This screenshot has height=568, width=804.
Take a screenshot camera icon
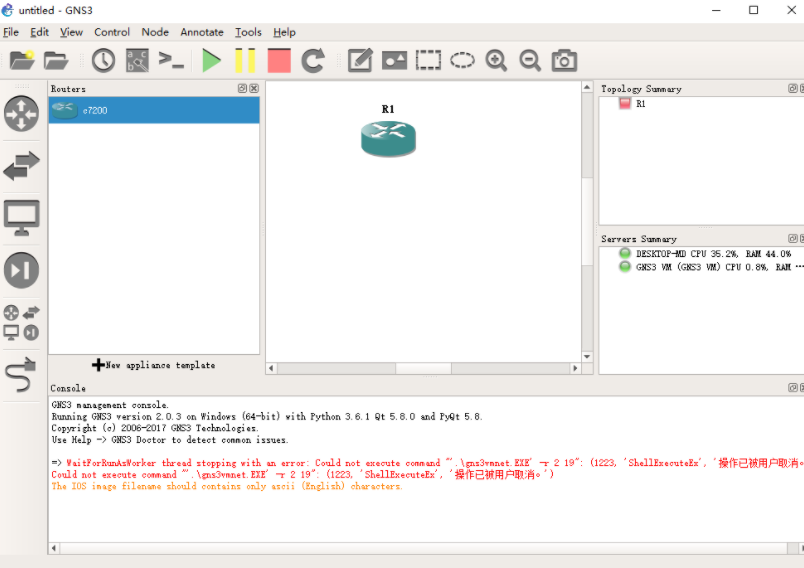pos(564,60)
